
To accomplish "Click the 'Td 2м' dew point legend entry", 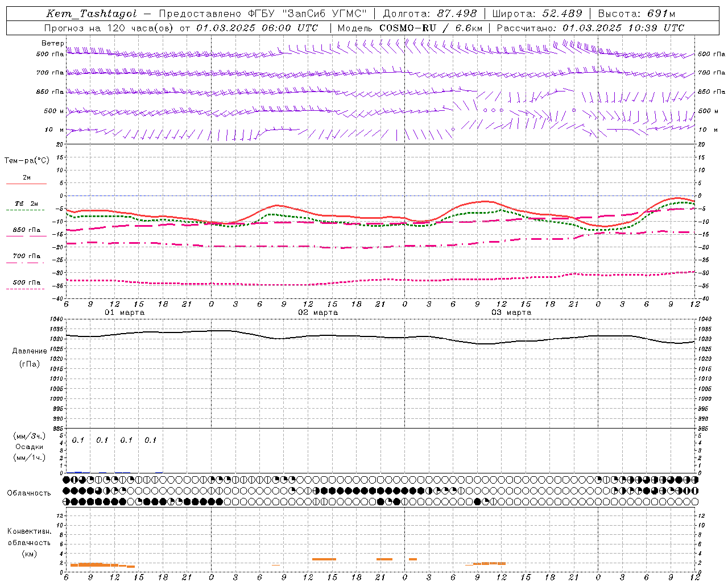I will click(x=26, y=203).
